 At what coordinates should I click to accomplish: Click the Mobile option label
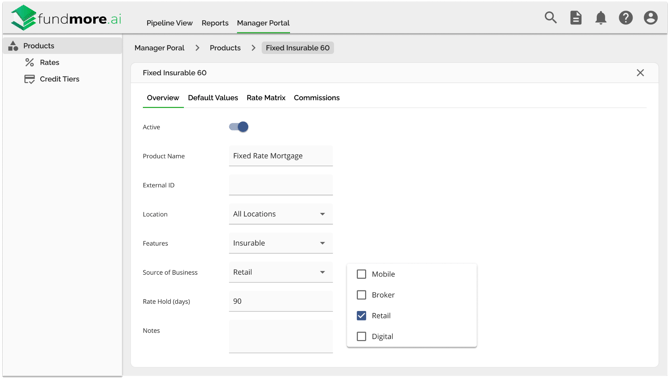click(383, 274)
